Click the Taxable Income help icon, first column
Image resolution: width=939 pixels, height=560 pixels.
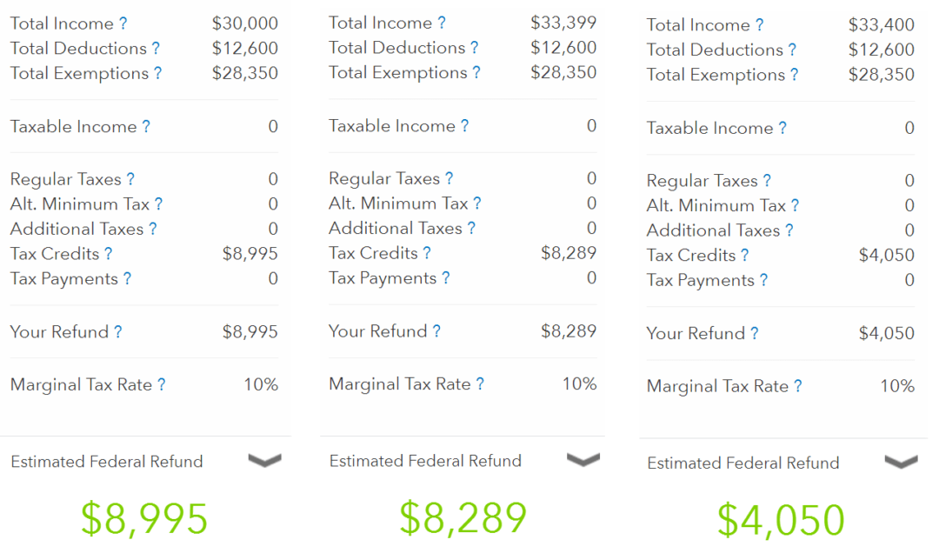[147, 126]
